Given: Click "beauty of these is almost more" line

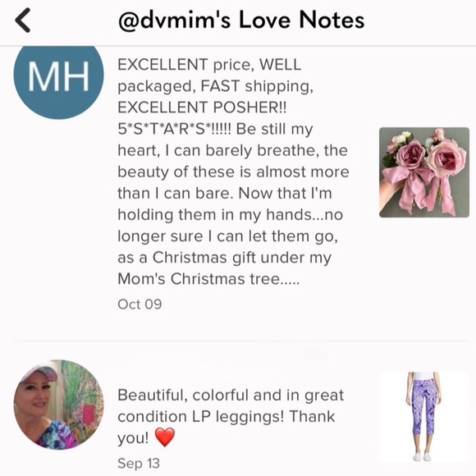Looking at the screenshot, I should (233, 172).
